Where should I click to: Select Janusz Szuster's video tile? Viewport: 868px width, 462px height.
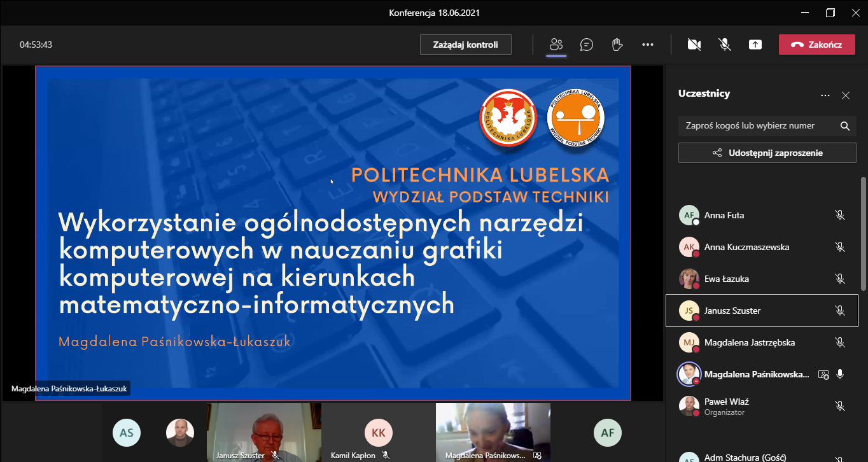click(264, 432)
